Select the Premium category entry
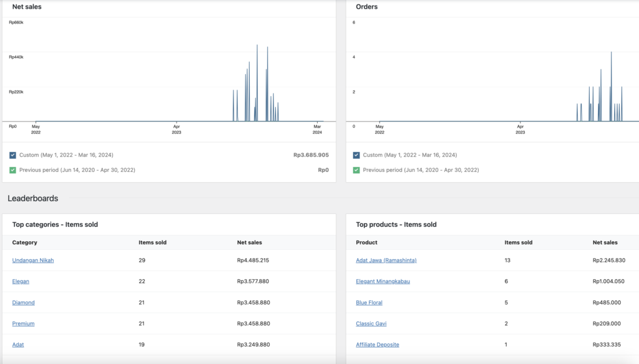Image resolution: width=639 pixels, height=364 pixels. point(23,323)
